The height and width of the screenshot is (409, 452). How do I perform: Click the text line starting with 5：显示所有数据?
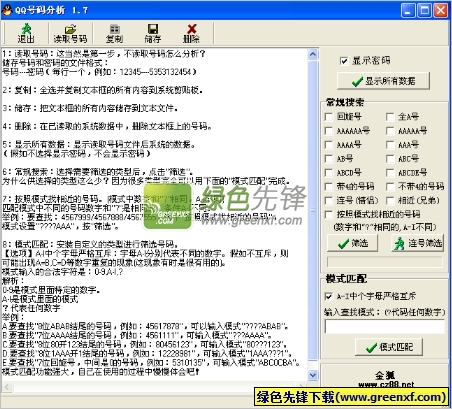coord(99,144)
